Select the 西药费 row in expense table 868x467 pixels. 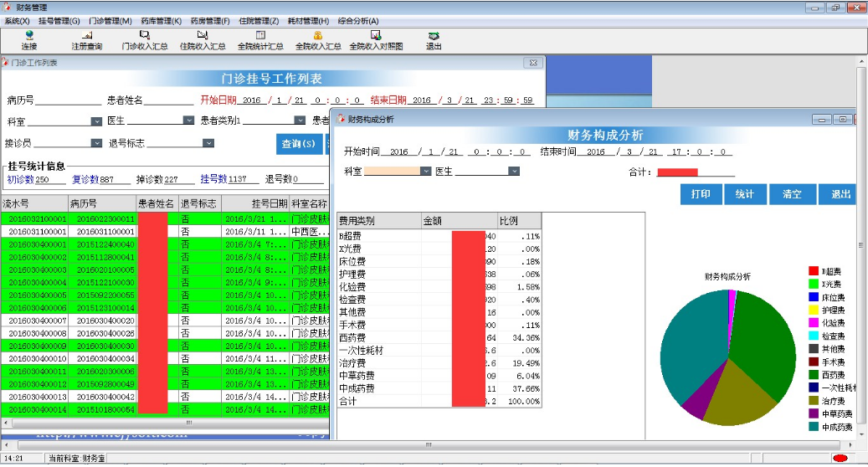[x=439, y=338]
